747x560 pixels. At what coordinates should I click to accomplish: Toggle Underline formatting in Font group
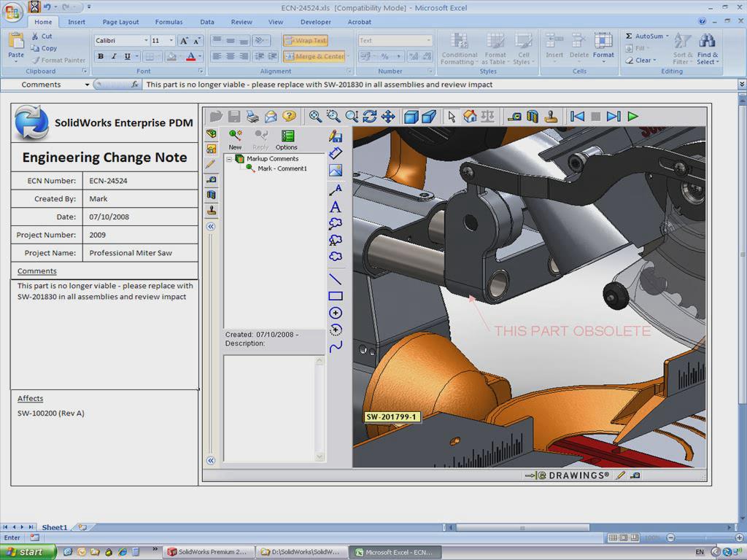(x=127, y=57)
